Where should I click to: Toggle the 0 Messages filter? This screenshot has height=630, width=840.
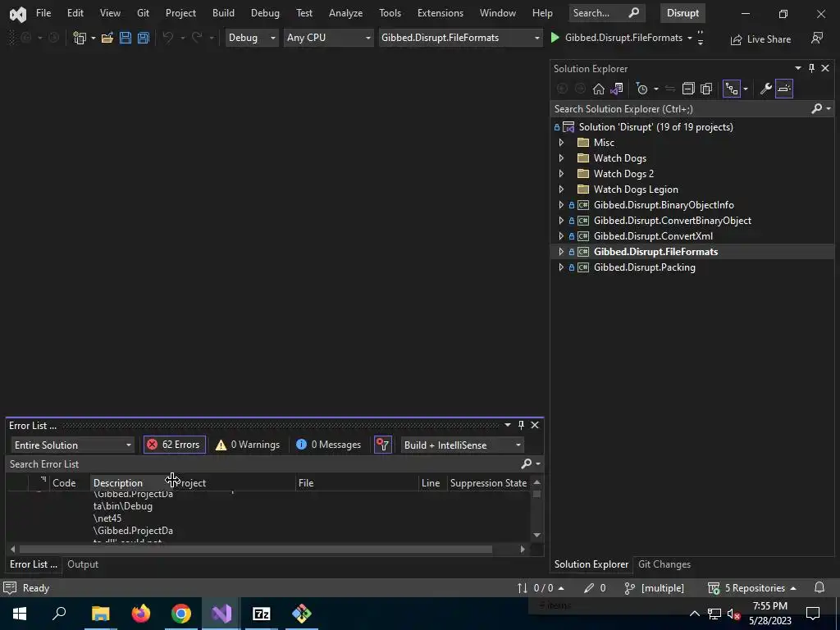click(x=328, y=445)
